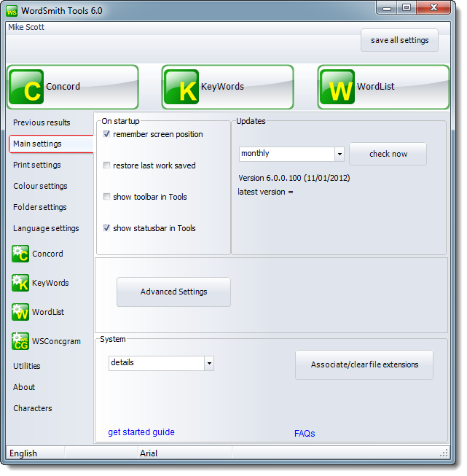Select Concord settings gear icon in sidebar
Screen dimensions: 467x476
pyautogui.click(x=20, y=254)
